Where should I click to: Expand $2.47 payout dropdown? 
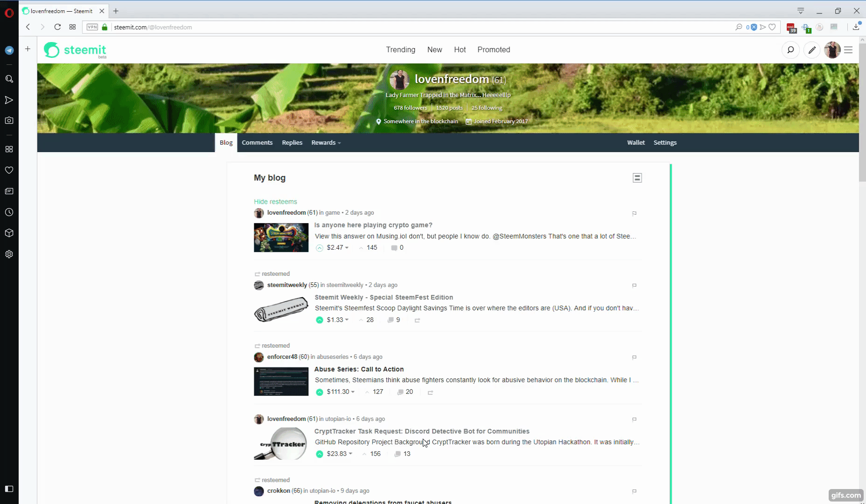tap(338, 248)
